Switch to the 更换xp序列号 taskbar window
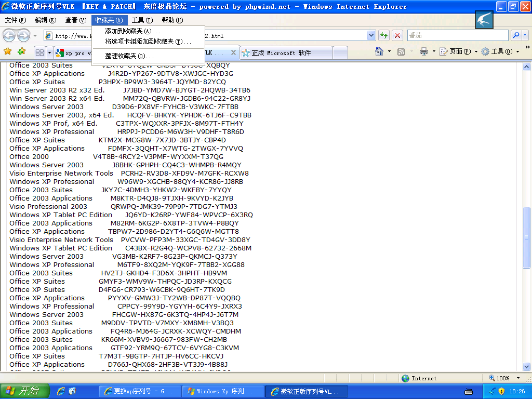Viewport: 532px width, 399px height. pyautogui.click(x=139, y=392)
